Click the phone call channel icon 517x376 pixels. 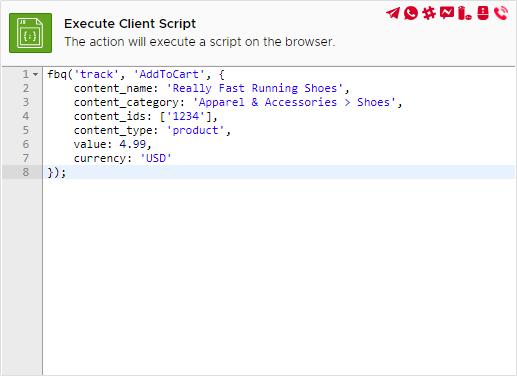point(501,13)
